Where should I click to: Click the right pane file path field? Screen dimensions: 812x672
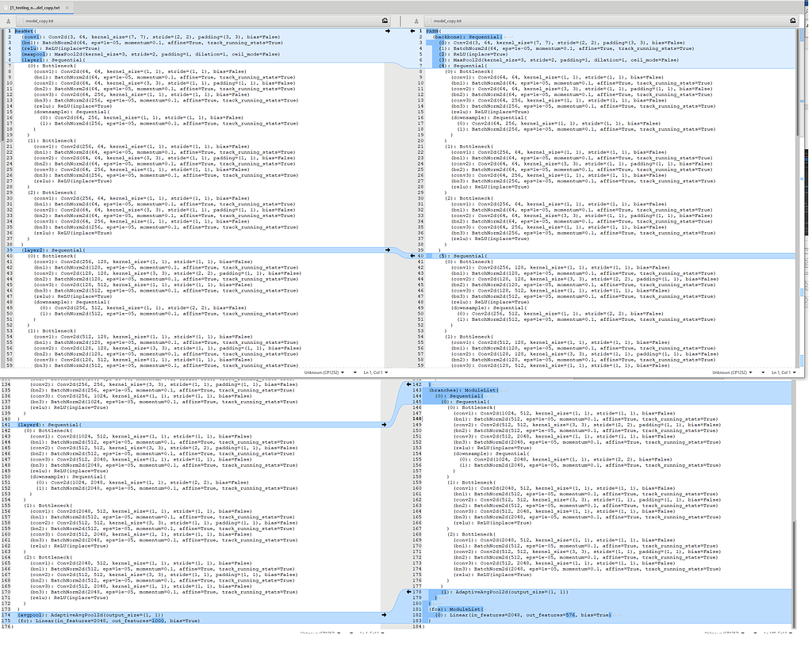tap(603, 22)
